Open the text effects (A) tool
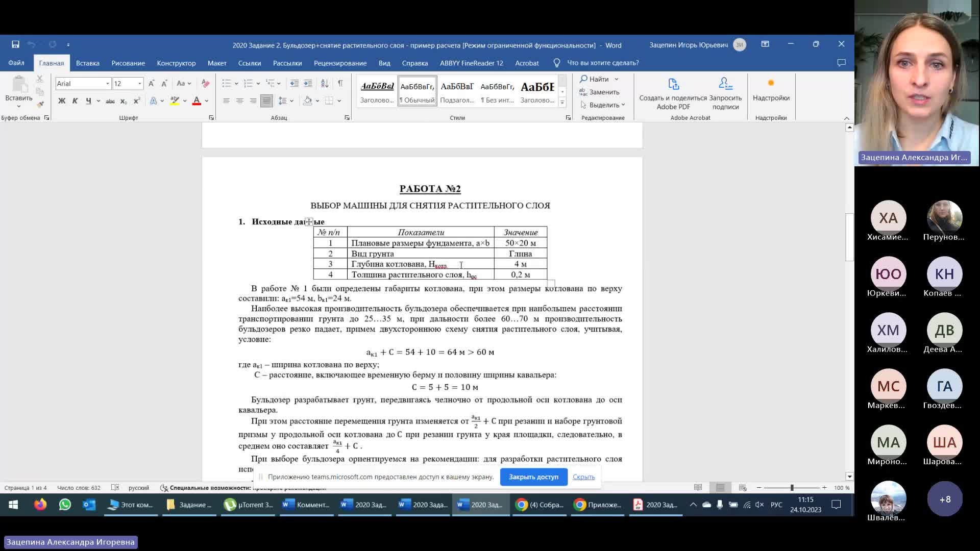Screen dimensions: 980x551 click(153, 101)
